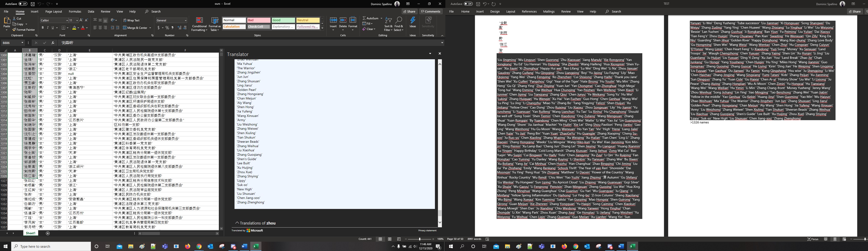Switch to Page Layout view in Excel status bar
This screenshot has height=251, width=868.
click(x=389, y=239)
